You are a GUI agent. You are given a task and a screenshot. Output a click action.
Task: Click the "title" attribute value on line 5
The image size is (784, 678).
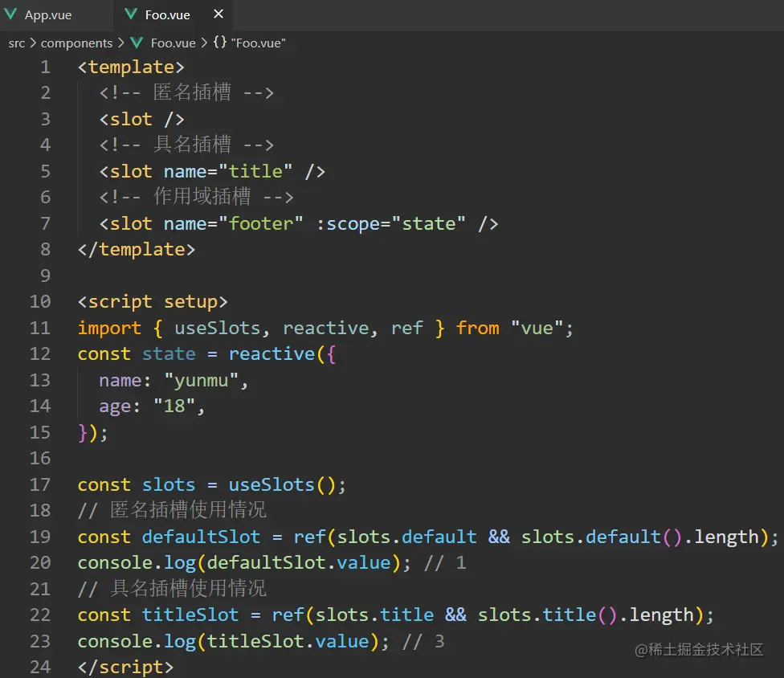pos(255,171)
